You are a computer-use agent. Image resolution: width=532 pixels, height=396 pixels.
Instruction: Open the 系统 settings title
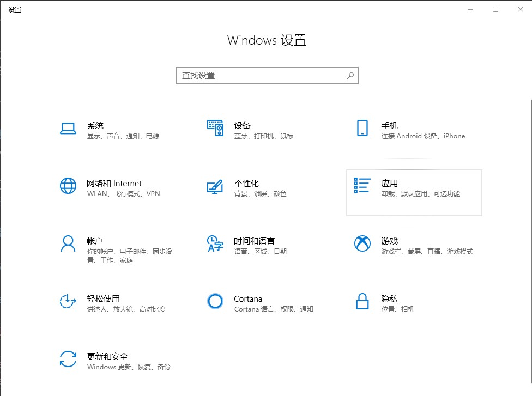click(x=95, y=126)
